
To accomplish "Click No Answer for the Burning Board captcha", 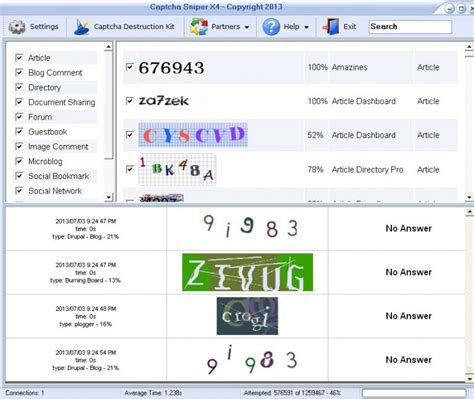I will point(408,272).
